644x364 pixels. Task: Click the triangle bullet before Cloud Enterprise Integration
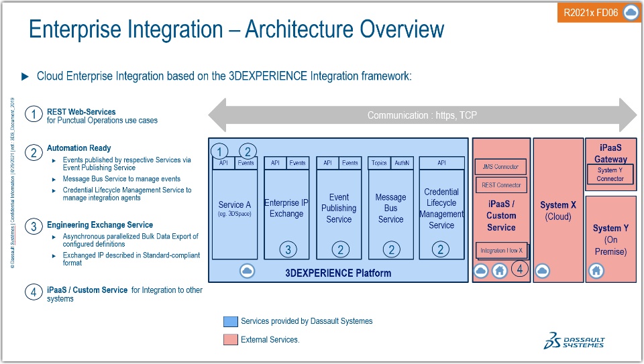click(25, 76)
